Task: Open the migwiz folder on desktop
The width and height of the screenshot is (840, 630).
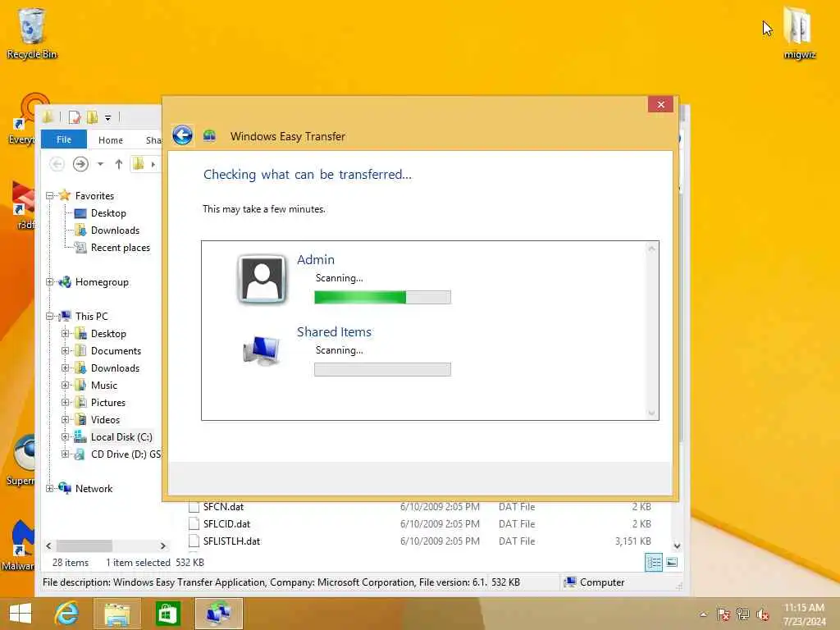Action: 799,33
